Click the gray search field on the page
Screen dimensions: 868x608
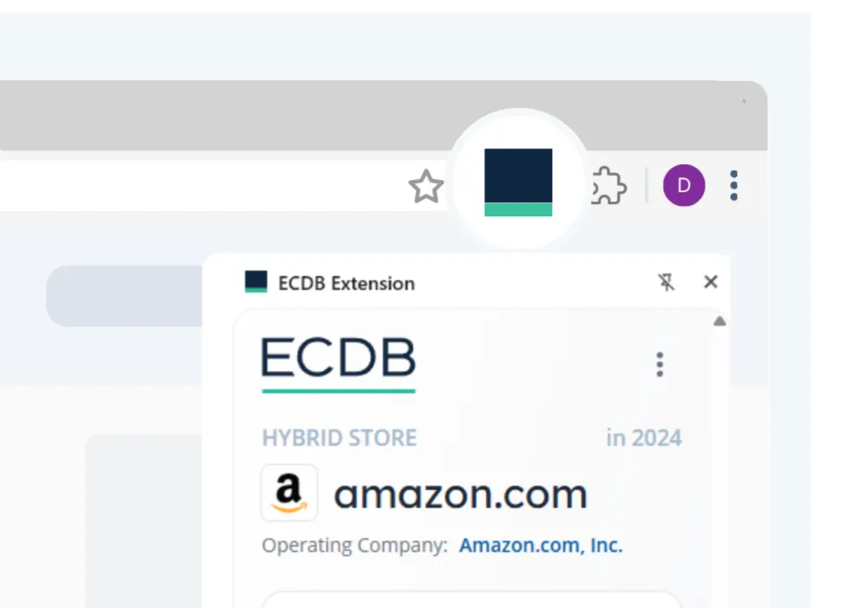[123, 295]
